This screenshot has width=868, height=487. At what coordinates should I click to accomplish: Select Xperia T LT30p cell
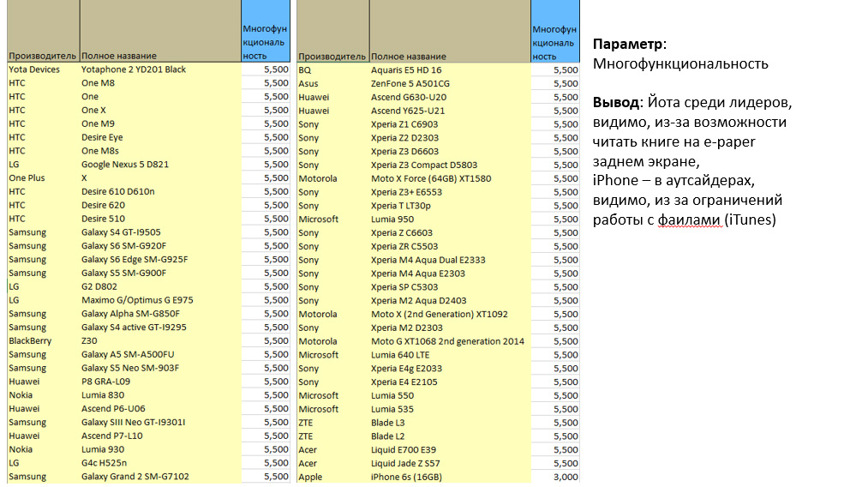point(450,206)
